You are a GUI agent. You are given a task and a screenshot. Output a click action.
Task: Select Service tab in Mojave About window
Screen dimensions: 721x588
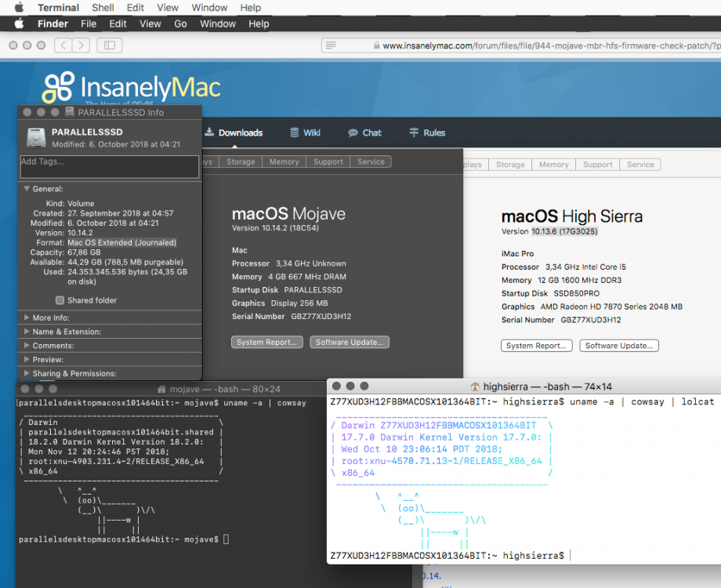(x=371, y=162)
